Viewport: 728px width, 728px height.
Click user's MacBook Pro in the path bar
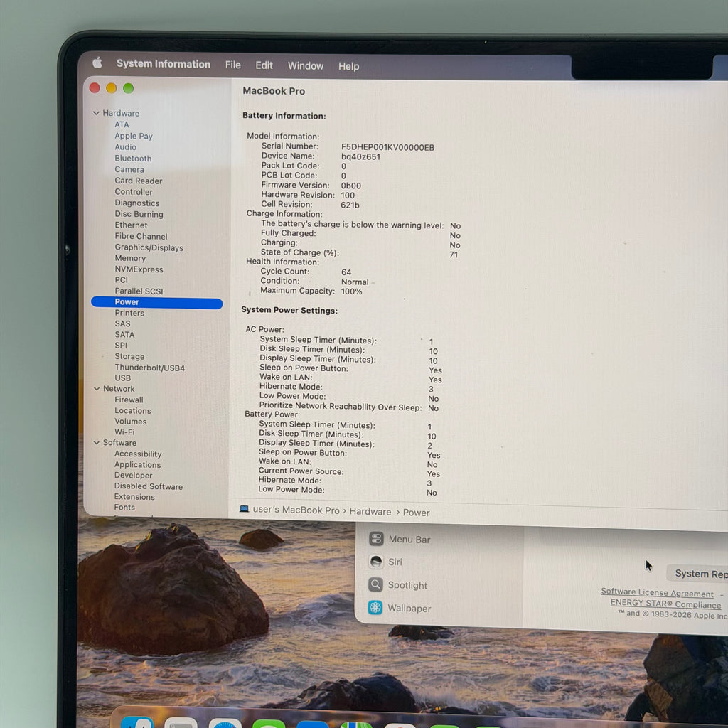pos(296,510)
